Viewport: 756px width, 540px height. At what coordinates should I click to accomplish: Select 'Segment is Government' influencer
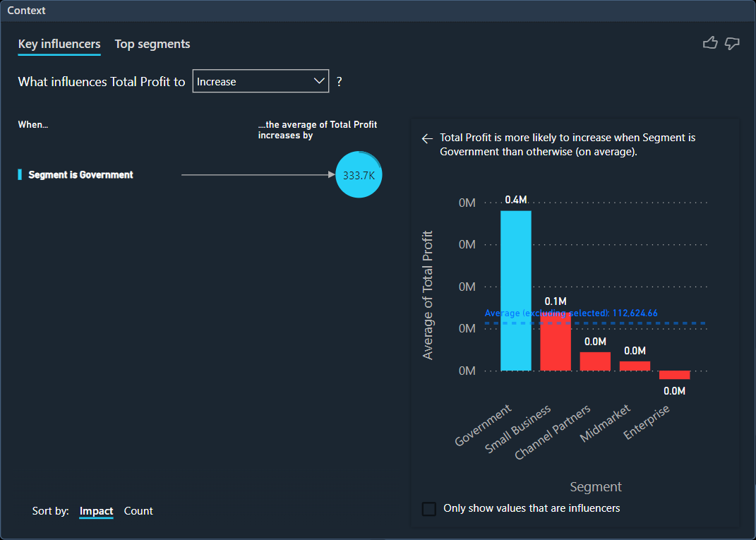pyautogui.click(x=80, y=175)
